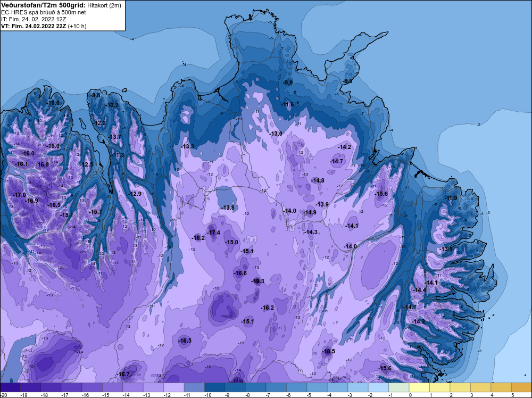
Task: Select the legend swatch labeled -11
Action: pos(194,387)
